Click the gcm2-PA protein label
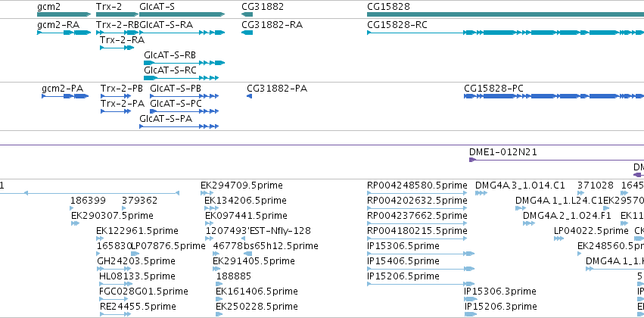This screenshot has height=318, width=644. tap(62, 89)
